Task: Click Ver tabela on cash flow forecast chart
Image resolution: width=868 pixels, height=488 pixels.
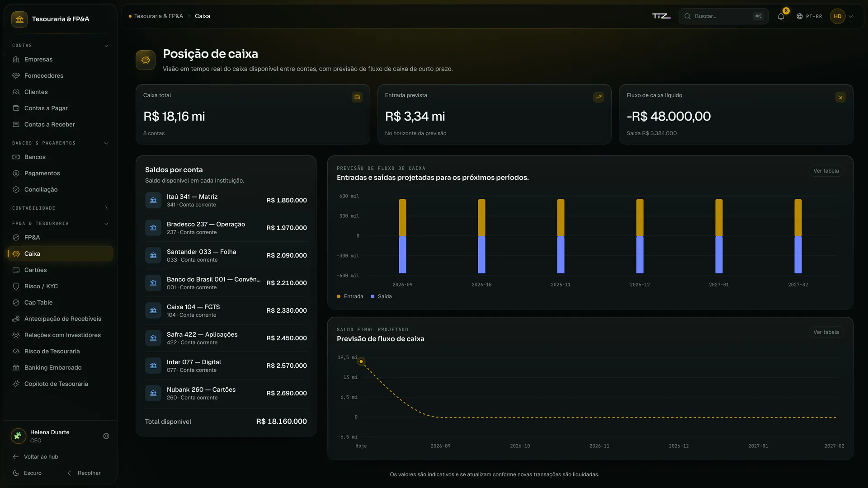Action: (x=826, y=171)
